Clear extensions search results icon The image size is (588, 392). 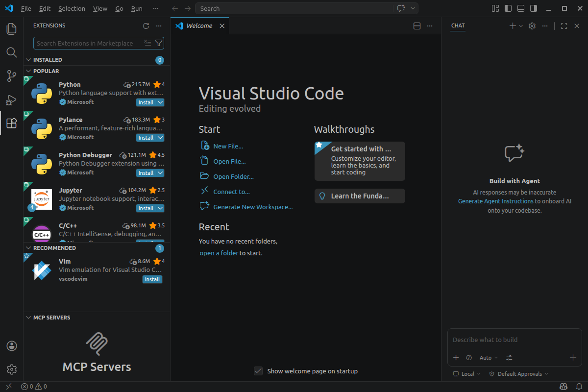(147, 43)
